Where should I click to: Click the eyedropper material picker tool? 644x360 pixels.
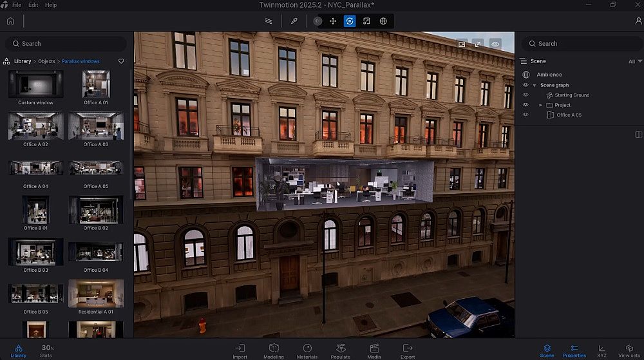click(294, 21)
